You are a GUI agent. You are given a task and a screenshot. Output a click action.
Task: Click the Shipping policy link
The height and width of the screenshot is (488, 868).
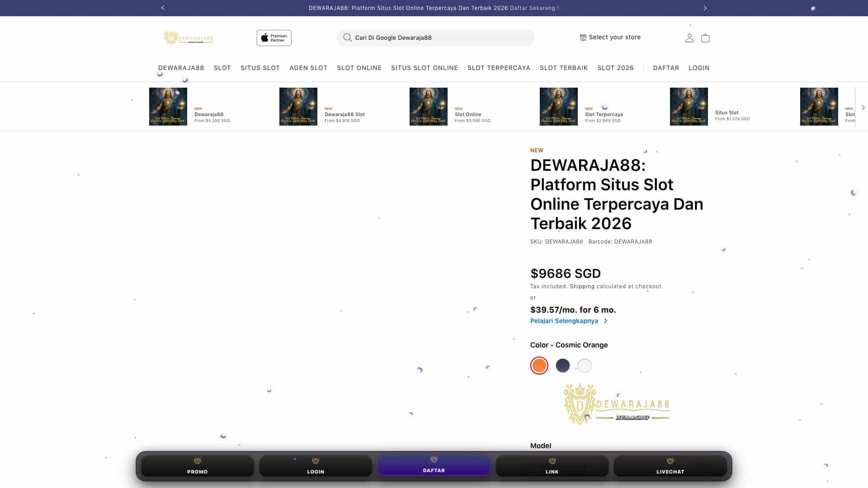tap(582, 286)
